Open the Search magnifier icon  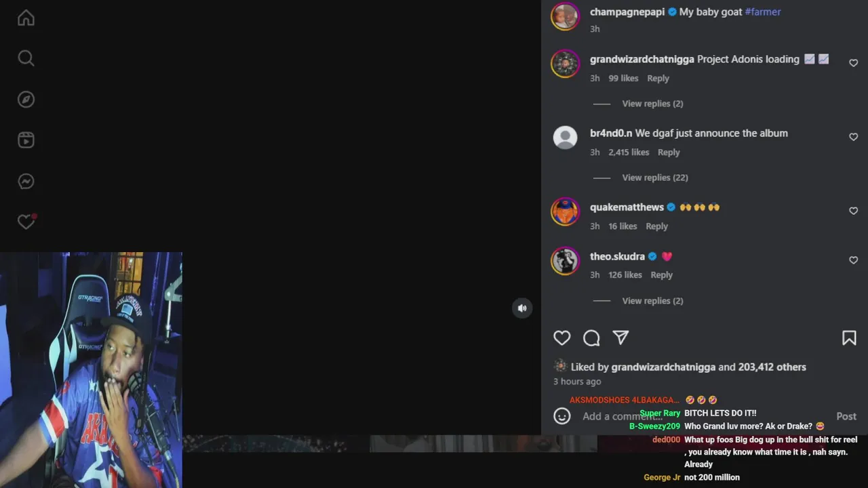[26, 58]
